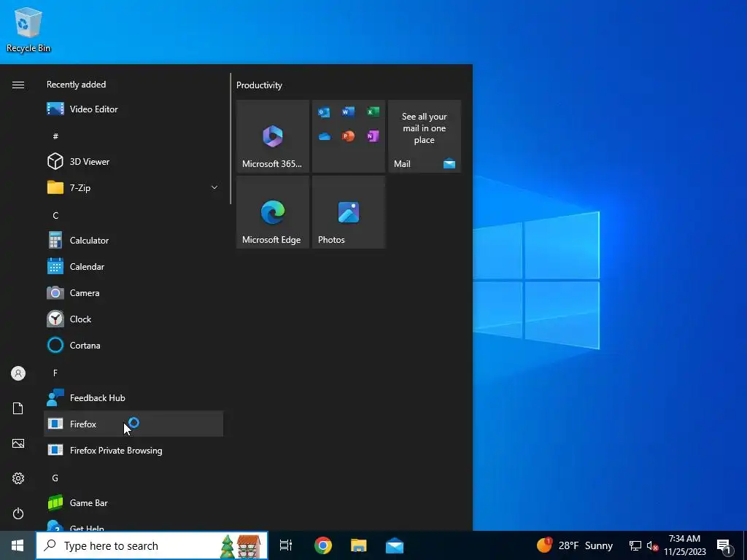The width and height of the screenshot is (747, 560).
Task: Launch the Microsoft Edge tile
Action: tap(273, 212)
